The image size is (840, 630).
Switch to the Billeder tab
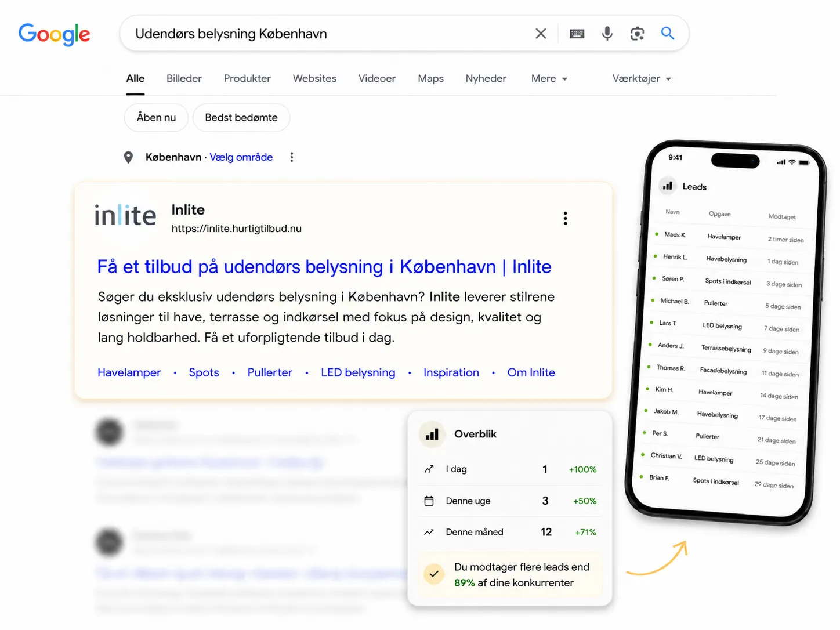click(x=184, y=78)
